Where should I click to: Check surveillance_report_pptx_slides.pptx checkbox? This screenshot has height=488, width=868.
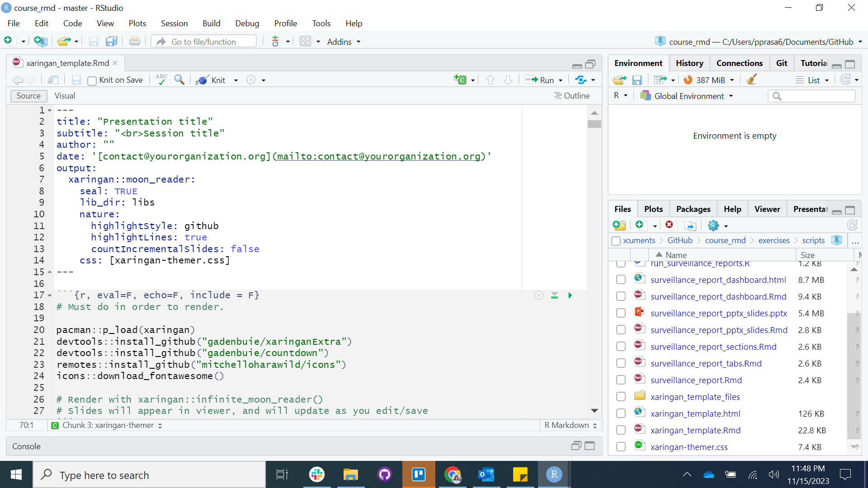[x=621, y=313]
